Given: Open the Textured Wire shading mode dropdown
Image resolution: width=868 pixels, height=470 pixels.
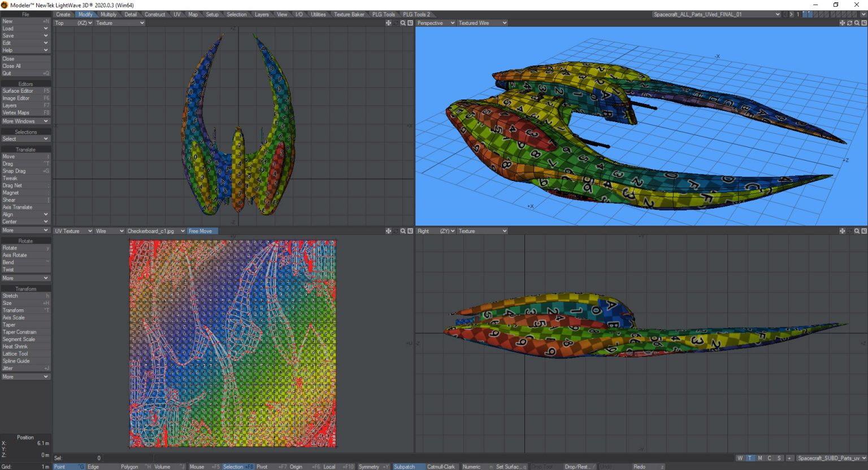Looking at the screenshot, I should (481, 23).
